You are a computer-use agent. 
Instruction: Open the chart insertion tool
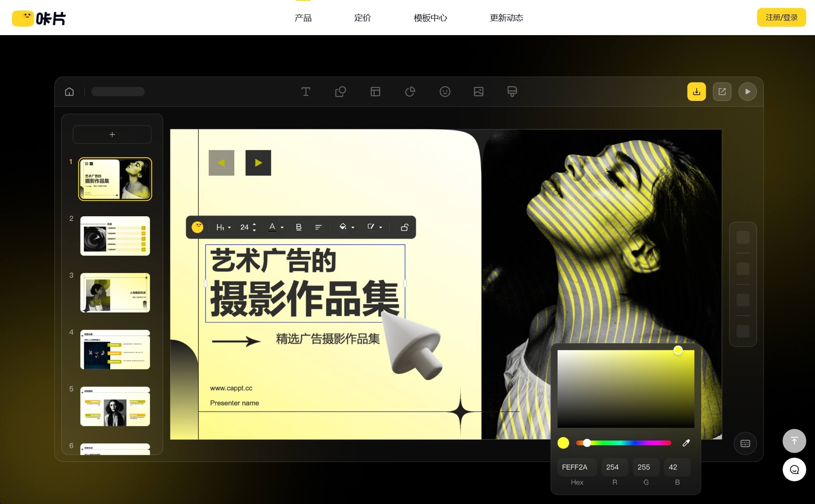tap(410, 92)
